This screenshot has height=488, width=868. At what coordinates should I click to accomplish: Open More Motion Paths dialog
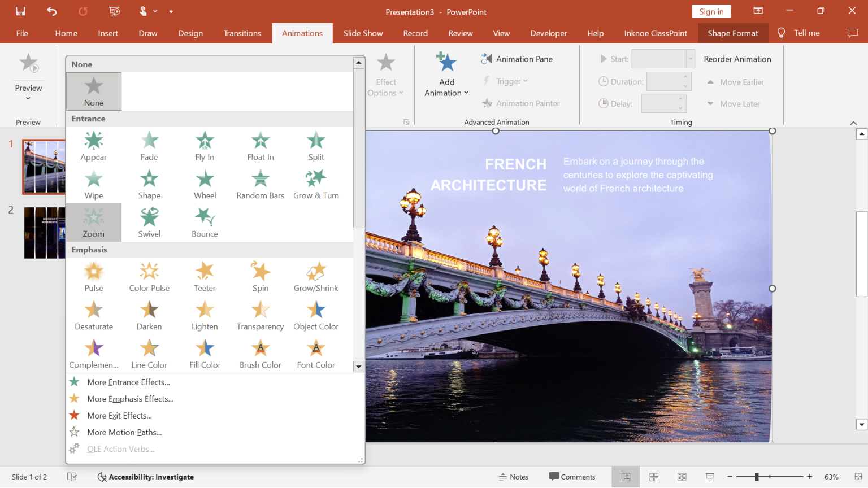pyautogui.click(x=124, y=432)
